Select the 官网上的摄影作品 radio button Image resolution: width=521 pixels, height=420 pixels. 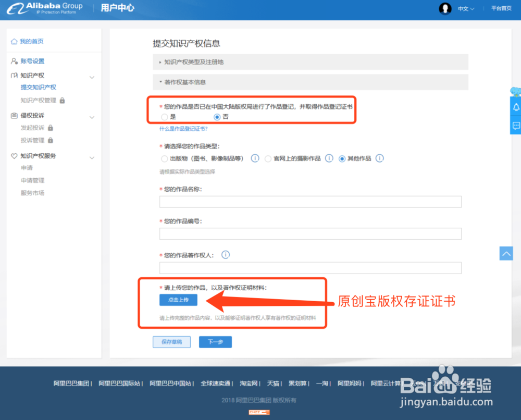pos(267,158)
